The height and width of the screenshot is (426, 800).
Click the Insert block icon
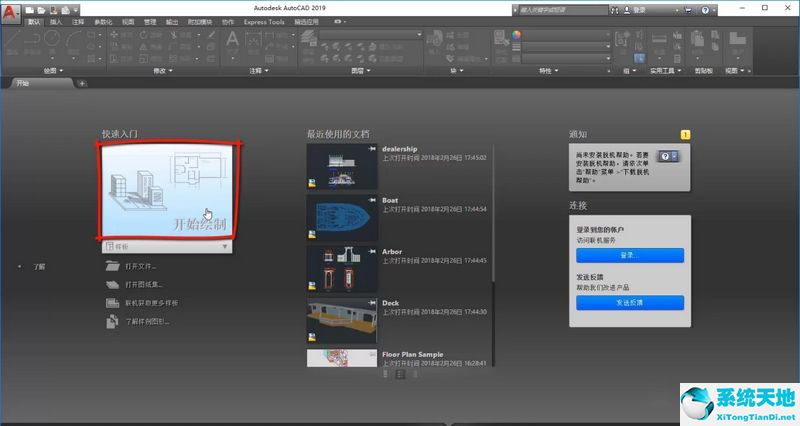[x=434, y=39]
